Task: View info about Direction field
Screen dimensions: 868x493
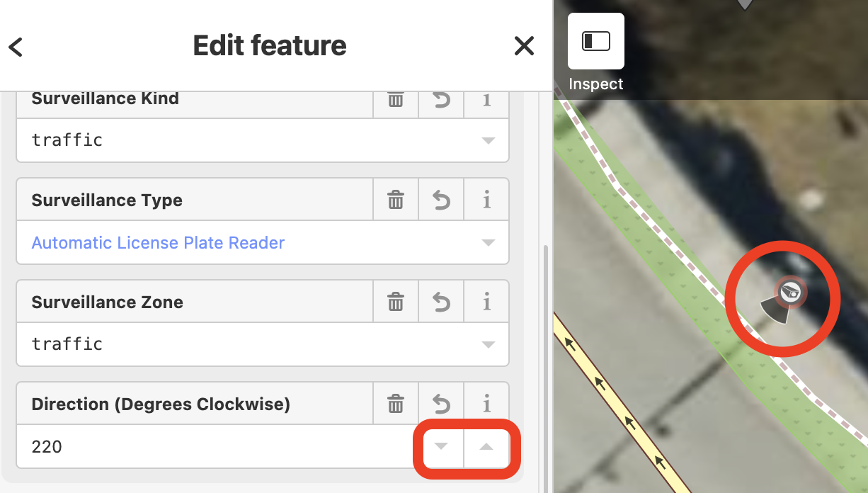Action: (x=486, y=404)
